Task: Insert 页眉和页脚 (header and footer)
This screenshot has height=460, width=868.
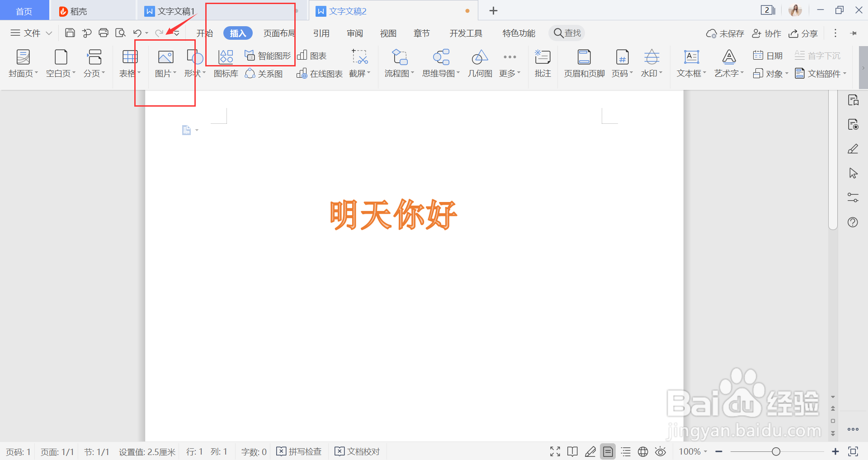Action: tap(584, 63)
